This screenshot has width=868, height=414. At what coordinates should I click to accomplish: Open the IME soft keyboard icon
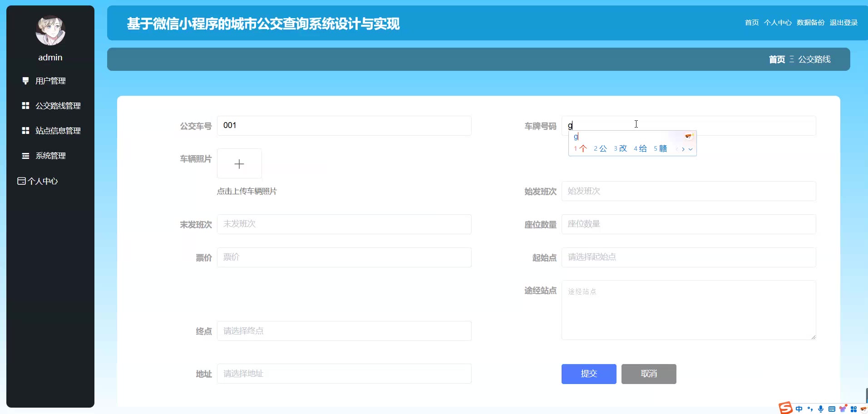pos(832,409)
